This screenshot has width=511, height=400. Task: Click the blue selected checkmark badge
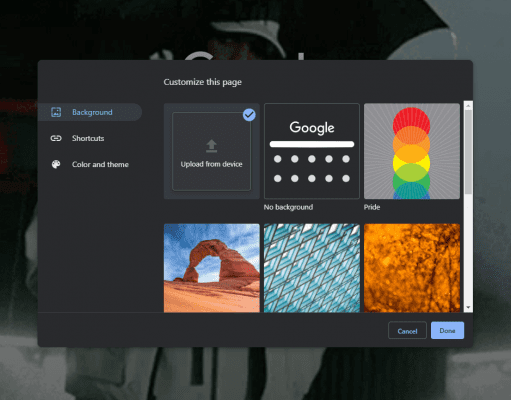(249, 115)
